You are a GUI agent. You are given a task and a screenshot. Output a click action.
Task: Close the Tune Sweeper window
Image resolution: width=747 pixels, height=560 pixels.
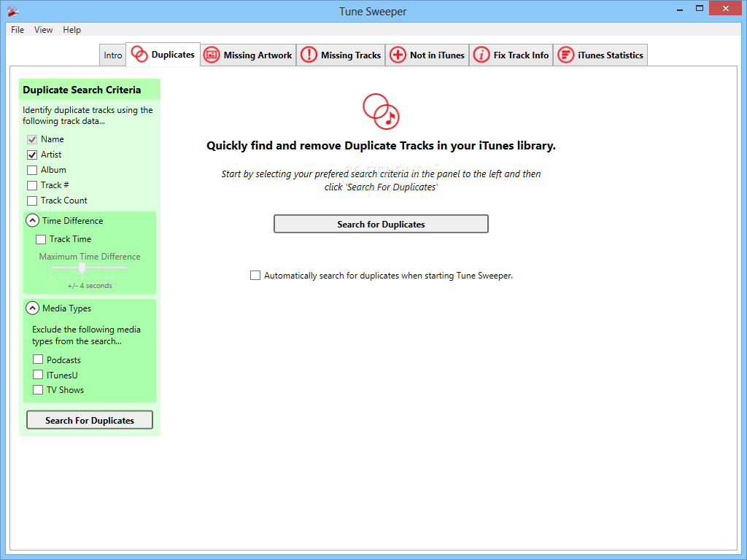[726, 9]
